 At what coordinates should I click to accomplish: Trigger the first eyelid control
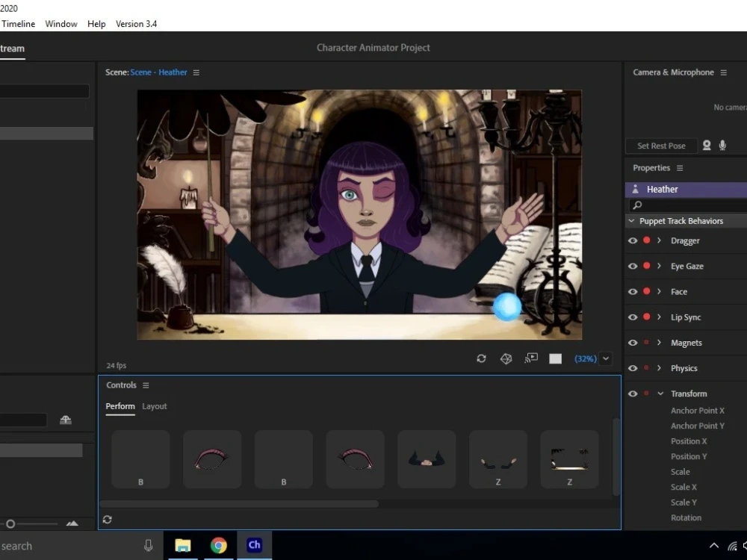212,459
